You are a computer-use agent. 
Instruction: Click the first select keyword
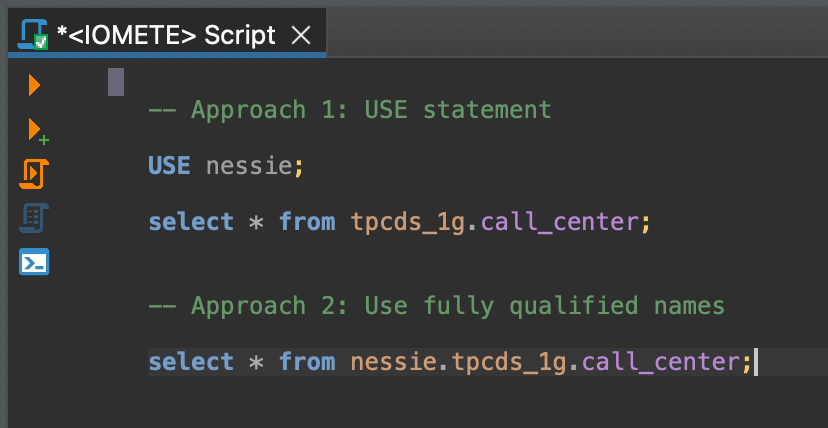point(191,222)
